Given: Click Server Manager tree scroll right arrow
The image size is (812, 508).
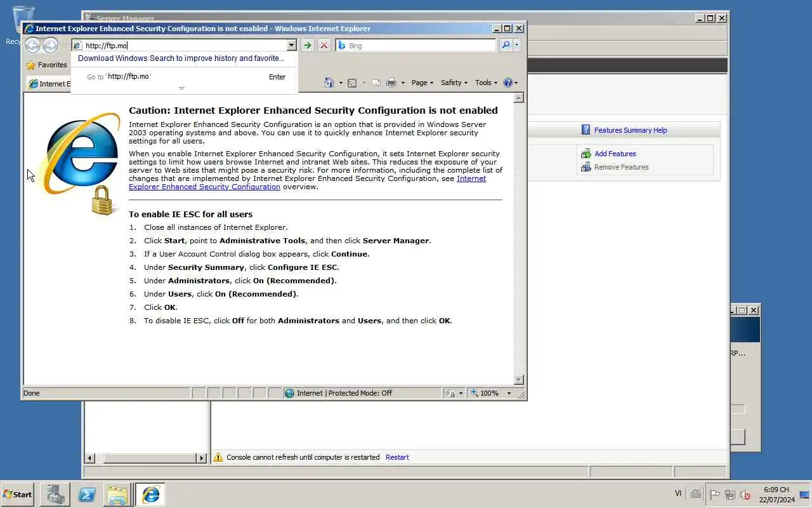Looking at the screenshot, I should (202, 458).
